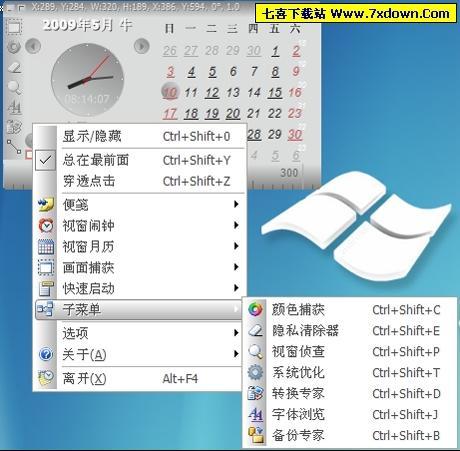Select 字体浏览 in the submenu
This screenshot has width=460, height=451.
click(350, 414)
